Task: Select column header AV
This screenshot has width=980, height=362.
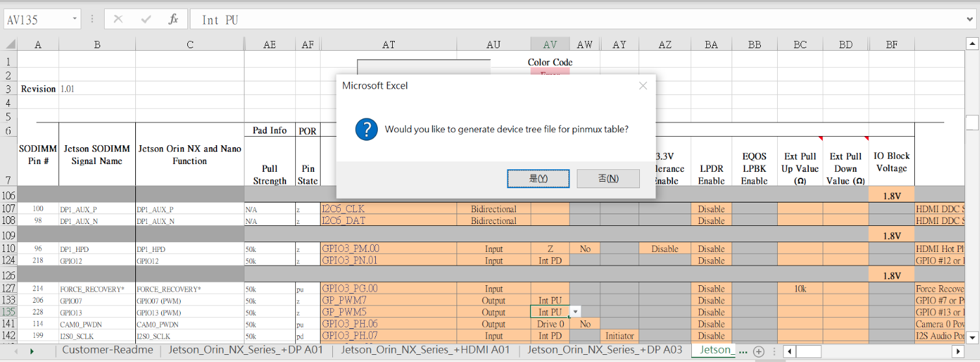Action: [550, 44]
